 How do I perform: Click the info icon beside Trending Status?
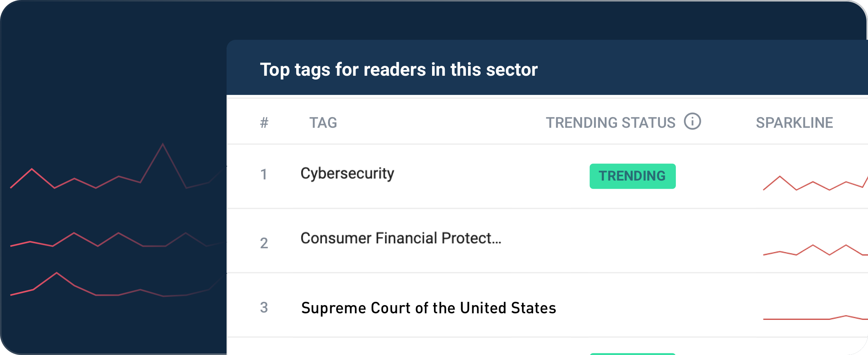click(692, 122)
